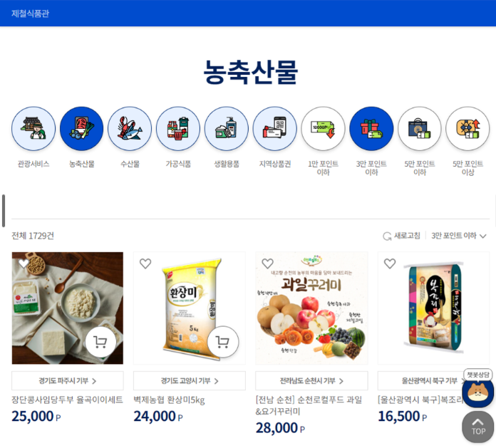
Task: Open the 제철식품관 menu item
Action: point(31,14)
